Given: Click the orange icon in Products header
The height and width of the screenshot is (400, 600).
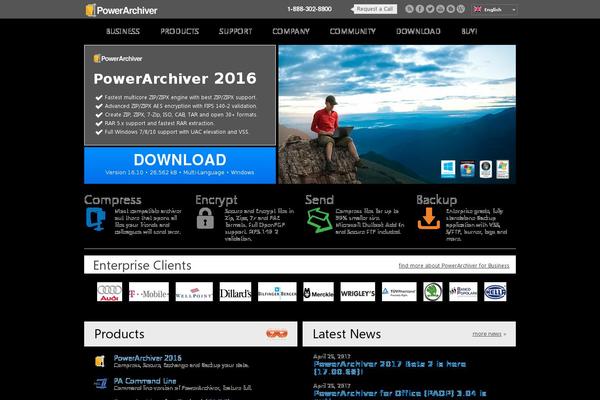Looking at the screenshot, I should 277,334.
